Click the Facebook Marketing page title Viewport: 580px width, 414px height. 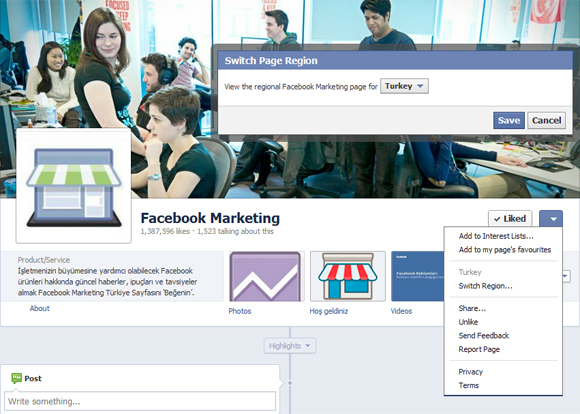pyautogui.click(x=210, y=218)
